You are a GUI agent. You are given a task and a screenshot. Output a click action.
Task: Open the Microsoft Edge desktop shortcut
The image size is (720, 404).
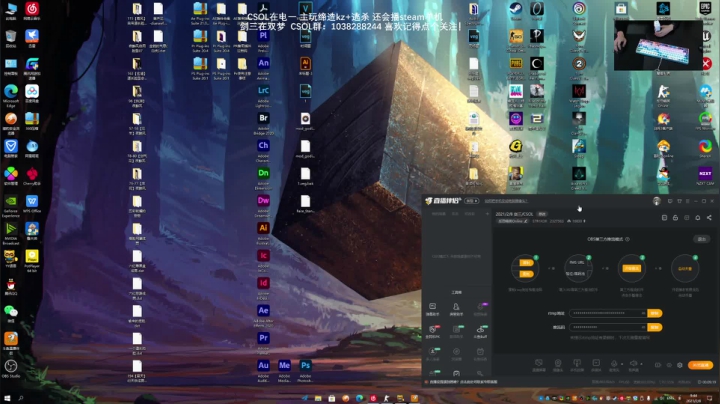pos(11,95)
